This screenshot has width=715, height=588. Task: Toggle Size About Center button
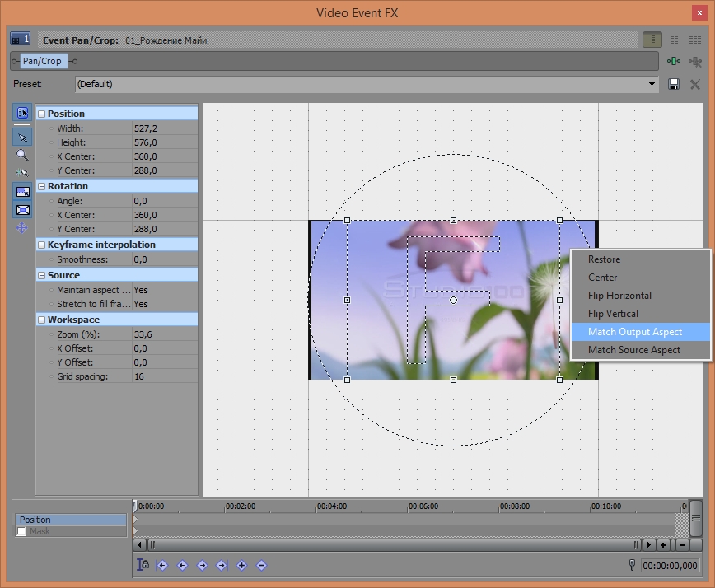[x=22, y=210]
